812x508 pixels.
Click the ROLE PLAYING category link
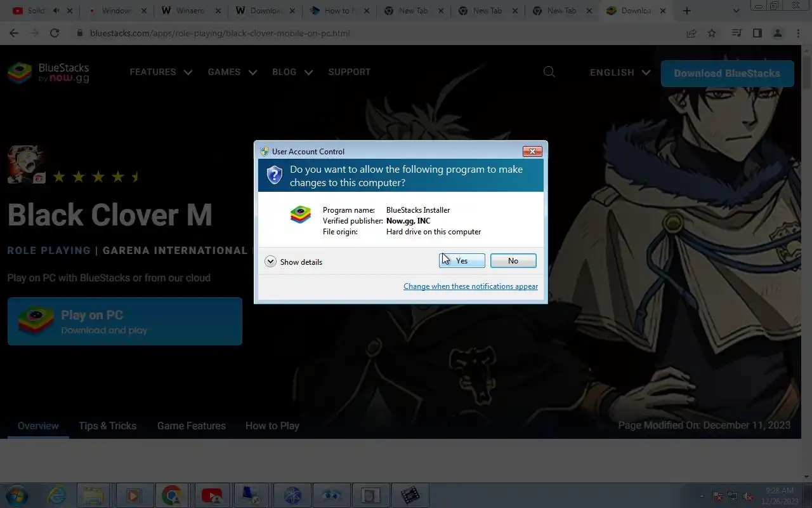(x=49, y=250)
